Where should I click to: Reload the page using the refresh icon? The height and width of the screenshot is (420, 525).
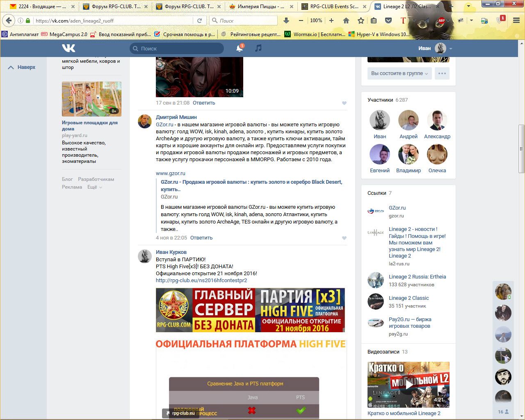[200, 21]
